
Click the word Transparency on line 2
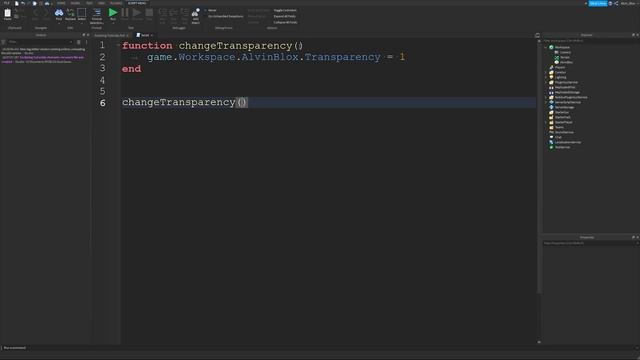pyautogui.click(x=342, y=57)
